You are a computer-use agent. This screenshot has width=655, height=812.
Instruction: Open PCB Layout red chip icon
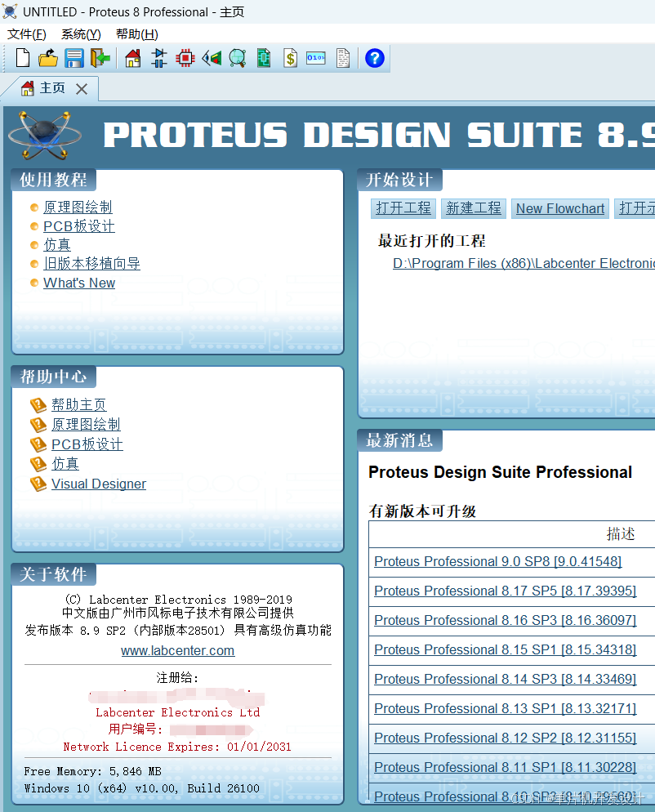pyautogui.click(x=185, y=58)
